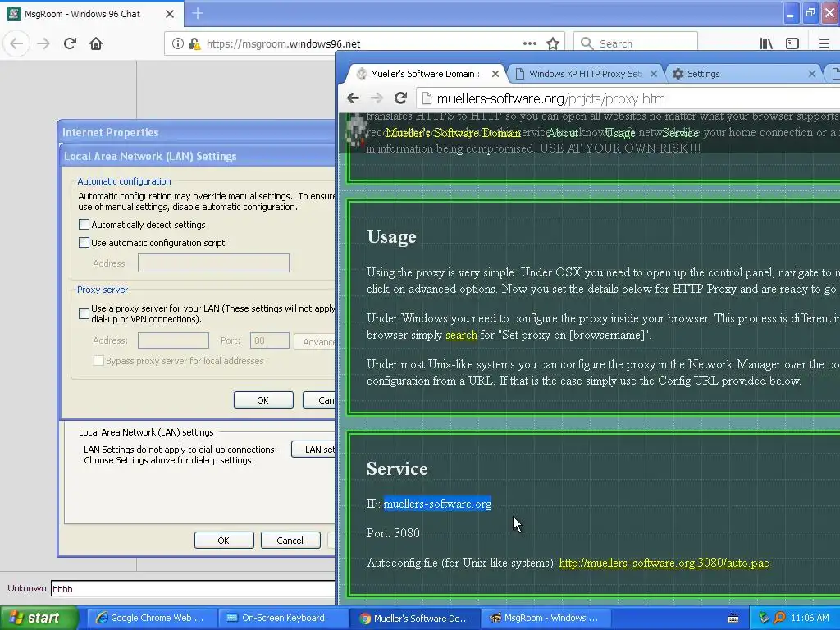
Task: Reload the MsgRoom page in Firefox
Action: (70, 43)
